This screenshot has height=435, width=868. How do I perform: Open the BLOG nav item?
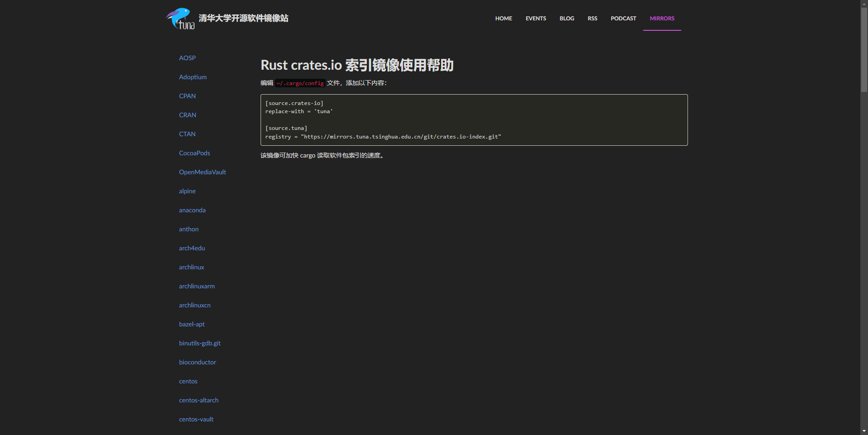pyautogui.click(x=567, y=19)
